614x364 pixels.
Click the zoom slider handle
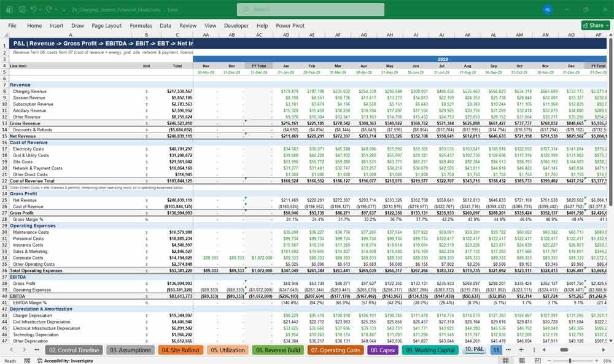570,360
